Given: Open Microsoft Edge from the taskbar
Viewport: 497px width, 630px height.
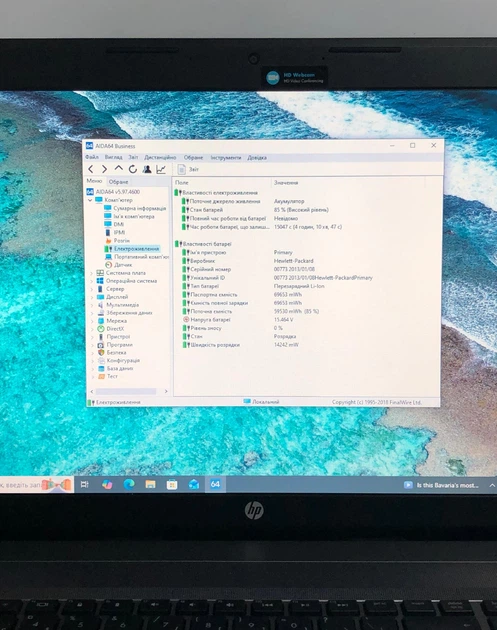Looking at the screenshot, I should 129,485.
